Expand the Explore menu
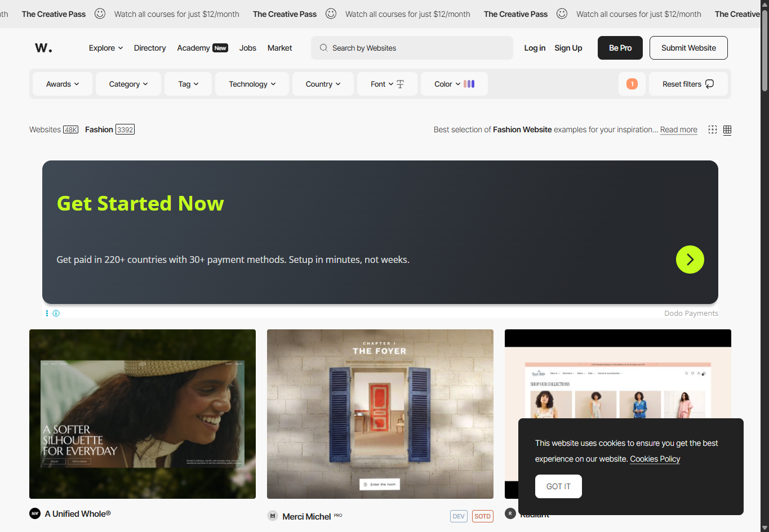 pos(106,48)
